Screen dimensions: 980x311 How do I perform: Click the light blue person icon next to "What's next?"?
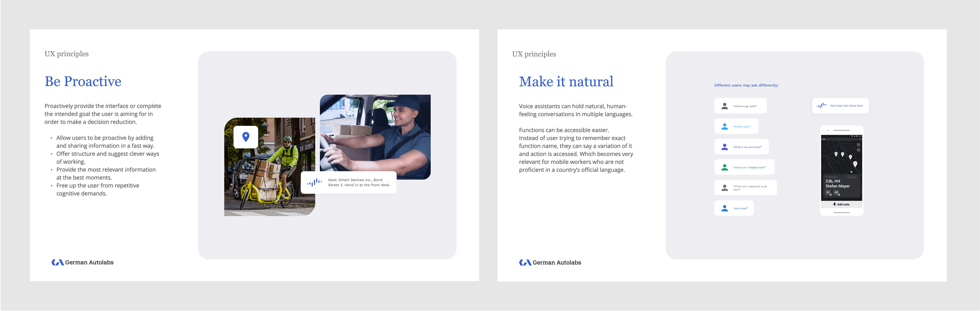725,126
